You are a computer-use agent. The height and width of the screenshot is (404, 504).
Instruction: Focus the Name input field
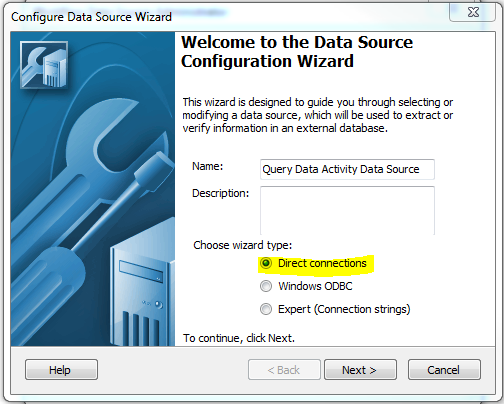point(347,169)
